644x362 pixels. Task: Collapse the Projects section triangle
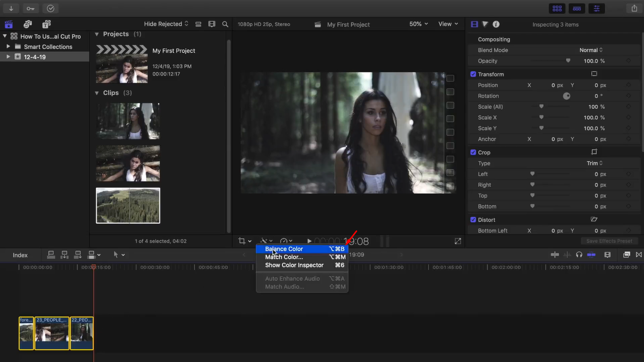97,34
